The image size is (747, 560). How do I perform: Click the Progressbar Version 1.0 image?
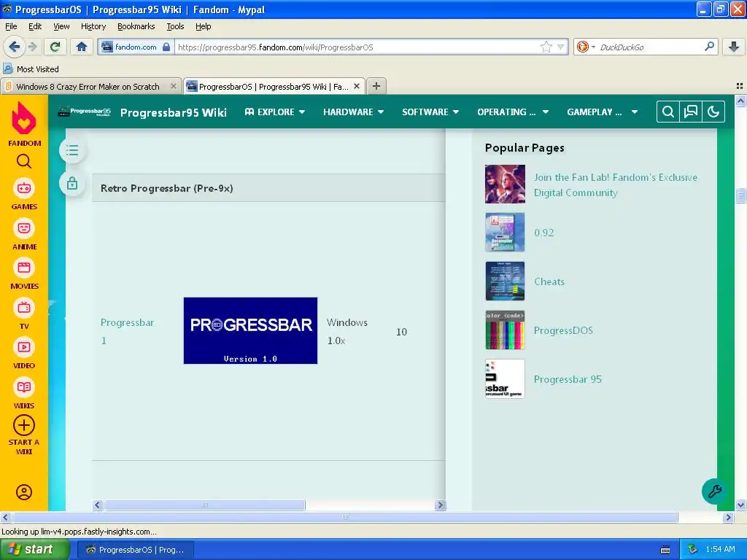pyautogui.click(x=250, y=330)
